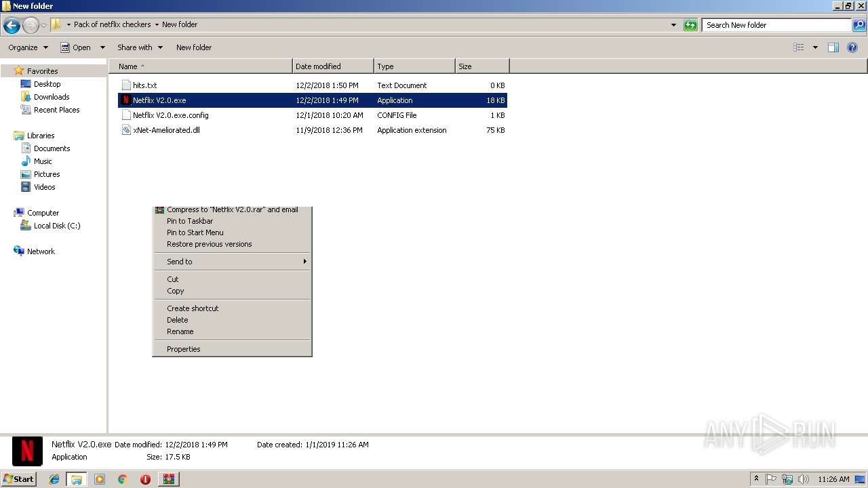Sort by the Date modified column
This screenshot has width=868, height=488.
[333, 66]
